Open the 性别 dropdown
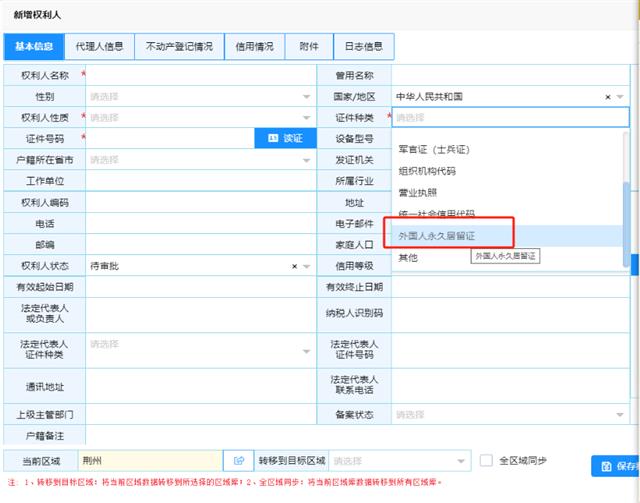The image size is (640, 503). pos(200,97)
